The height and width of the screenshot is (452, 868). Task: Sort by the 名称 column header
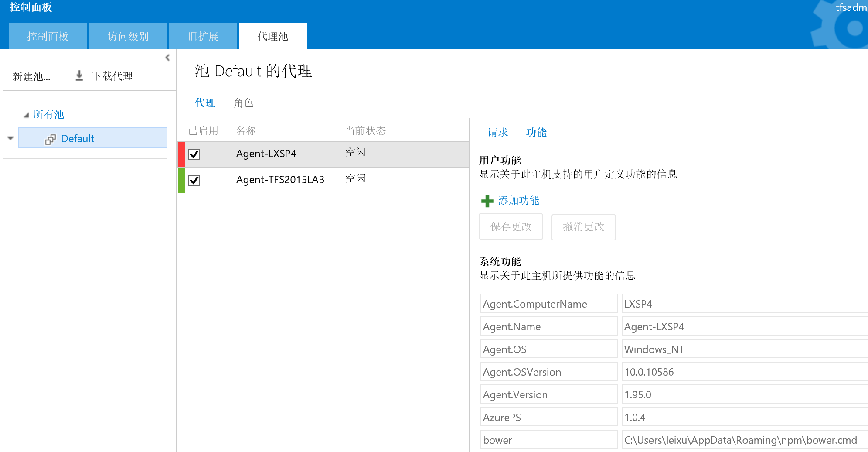(246, 131)
